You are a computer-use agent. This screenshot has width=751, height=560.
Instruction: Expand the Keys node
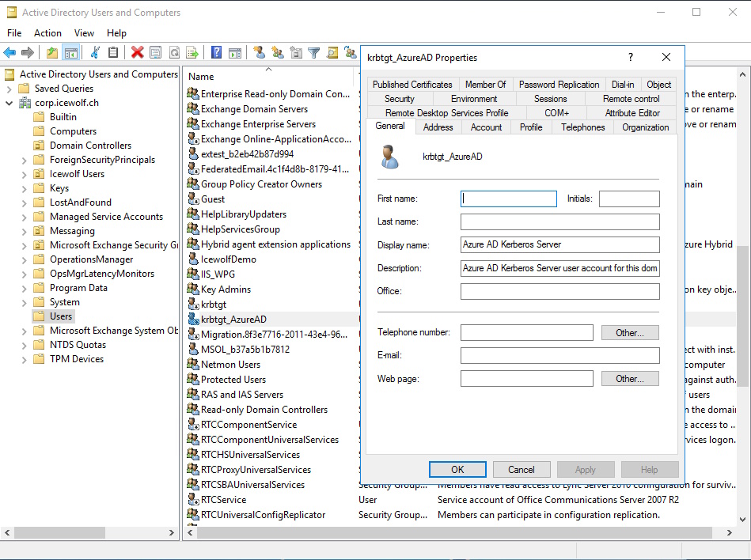24,188
